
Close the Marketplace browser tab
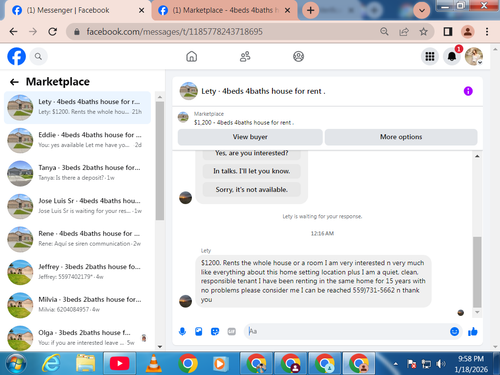tap(287, 10)
